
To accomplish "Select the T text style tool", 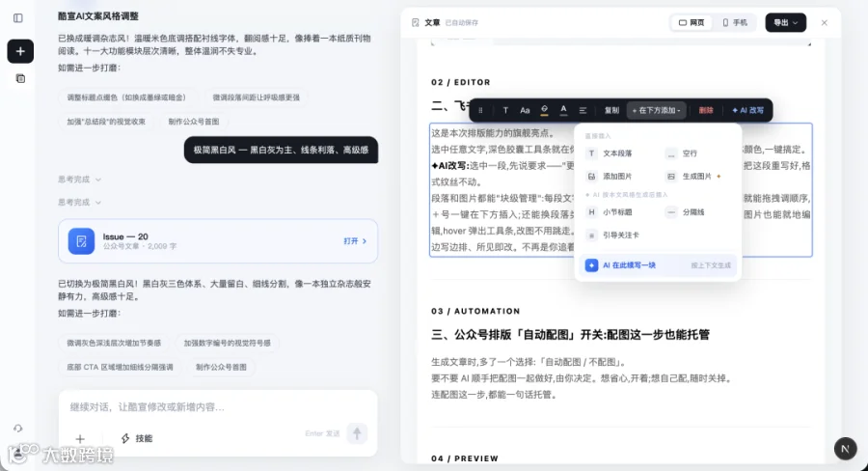I will coord(505,110).
